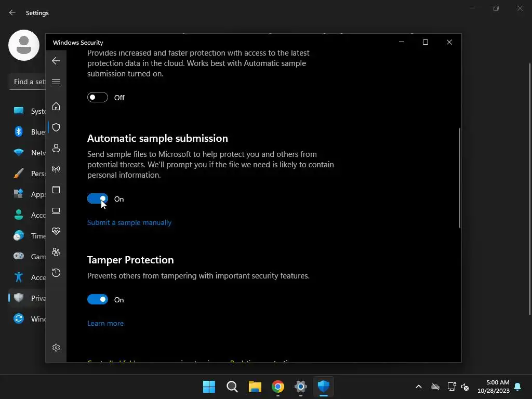Click the network tray icon

tap(451, 387)
